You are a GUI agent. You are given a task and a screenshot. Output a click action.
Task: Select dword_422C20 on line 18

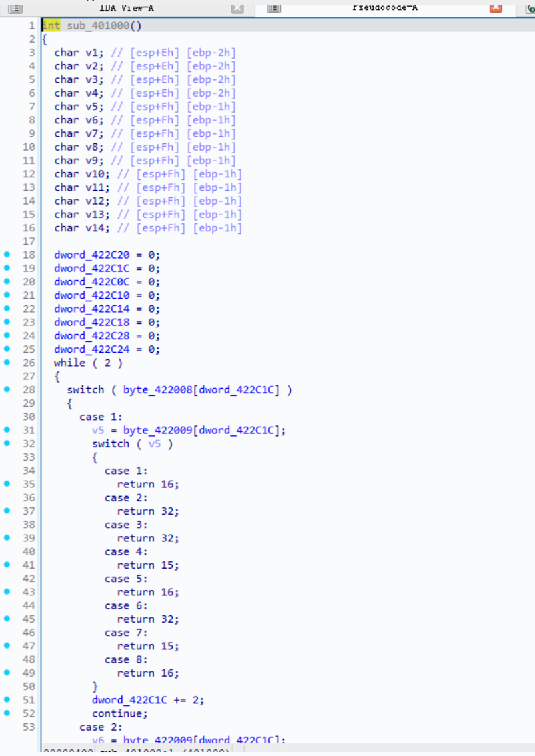pos(91,255)
